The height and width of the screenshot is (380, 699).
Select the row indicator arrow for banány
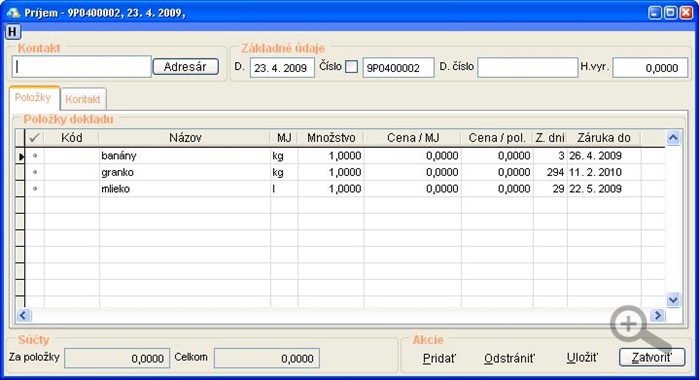tap(21, 156)
